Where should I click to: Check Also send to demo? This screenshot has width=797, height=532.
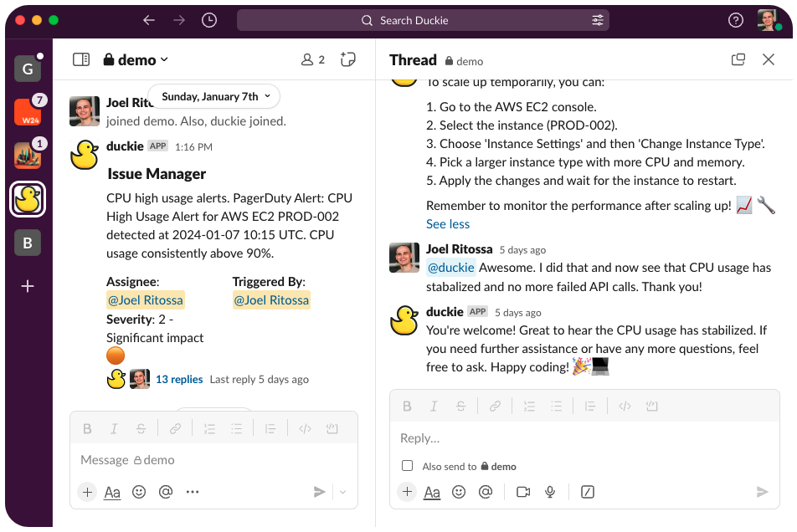point(407,466)
